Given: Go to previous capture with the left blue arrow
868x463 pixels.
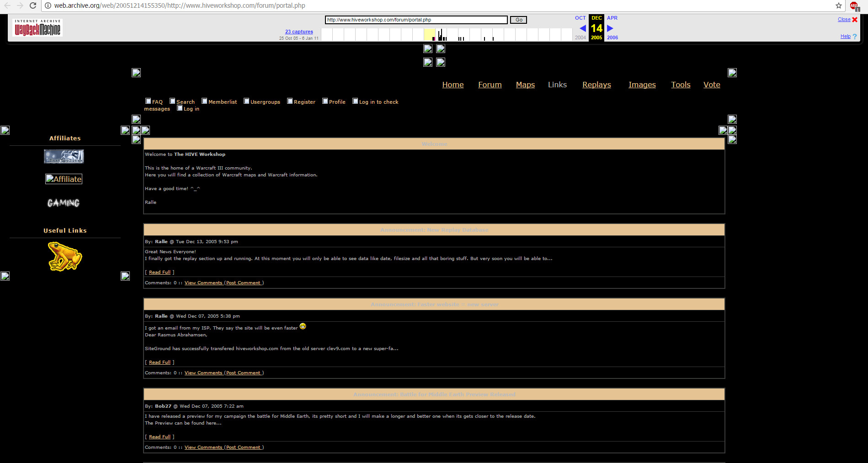Looking at the screenshot, I should 582,28.
